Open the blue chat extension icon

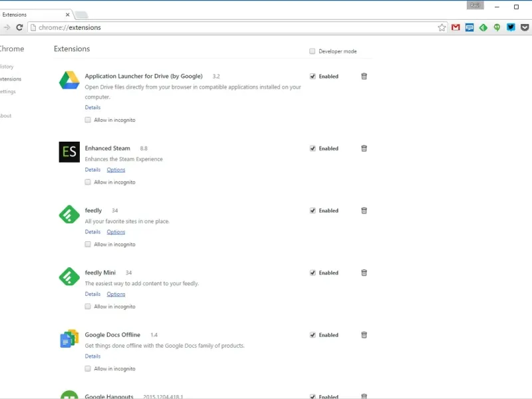469,27
